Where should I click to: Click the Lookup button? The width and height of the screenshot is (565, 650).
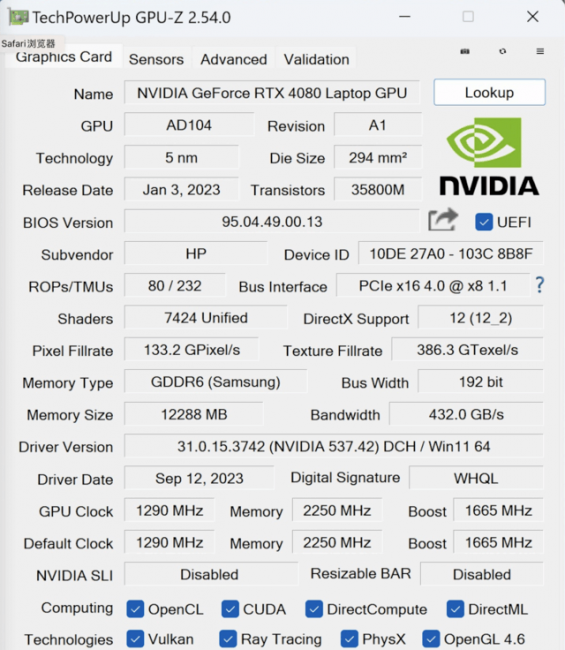point(489,92)
